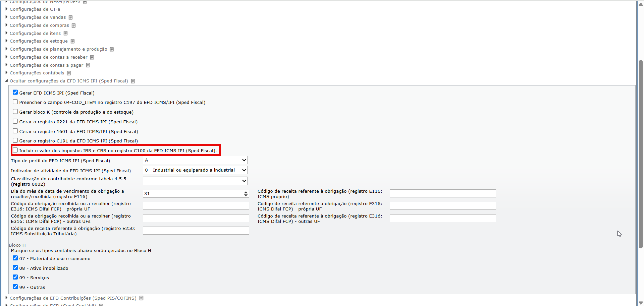
Task: Expand the triangle beside planejamento e produção
Action: tap(6, 49)
